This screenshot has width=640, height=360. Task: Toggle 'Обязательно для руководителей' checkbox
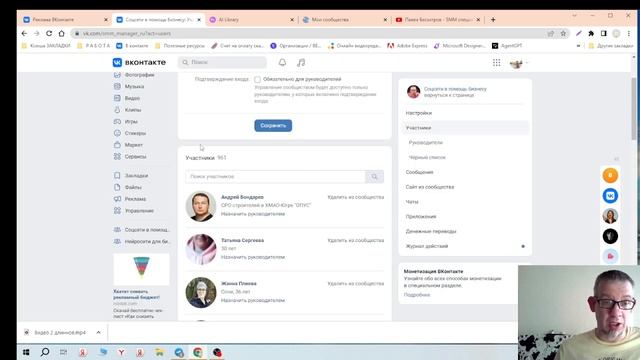click(x=258, y=79)
